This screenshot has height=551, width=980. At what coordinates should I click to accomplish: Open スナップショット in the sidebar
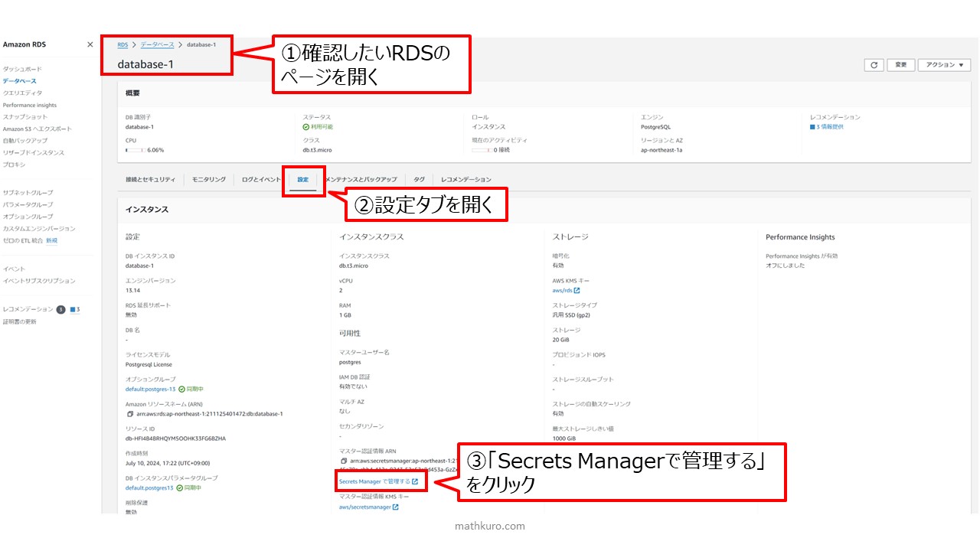(24, 116)
